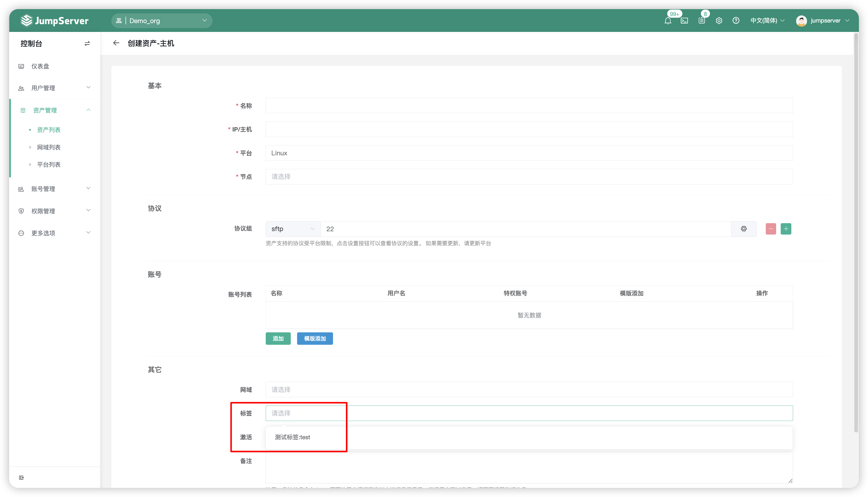
Task: Expand the 更多选项 menu
Action: 55,233
